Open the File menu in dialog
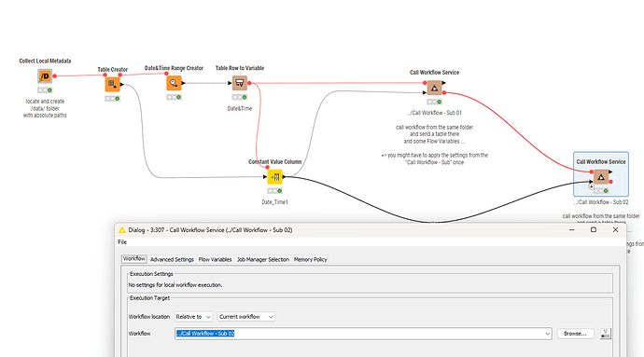The image size is (644, 357). (122, 242)
